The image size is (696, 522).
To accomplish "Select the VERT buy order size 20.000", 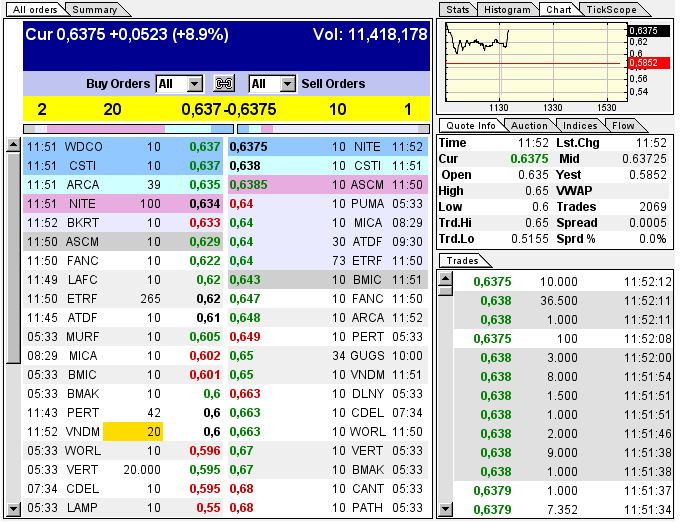I will 142,470.
